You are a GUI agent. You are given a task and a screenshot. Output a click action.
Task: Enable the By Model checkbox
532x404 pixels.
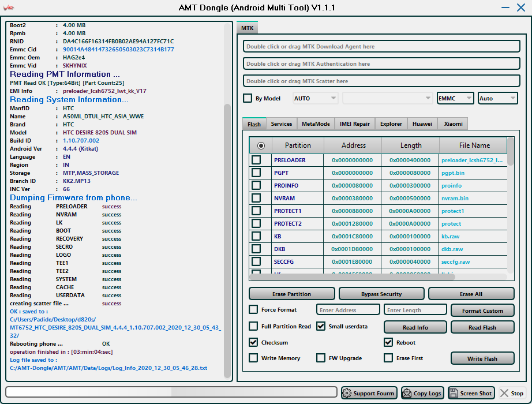tap(248, 98)
